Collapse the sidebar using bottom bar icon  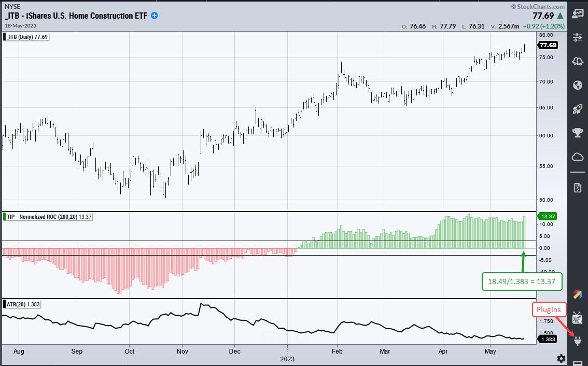tap(578, 362)
